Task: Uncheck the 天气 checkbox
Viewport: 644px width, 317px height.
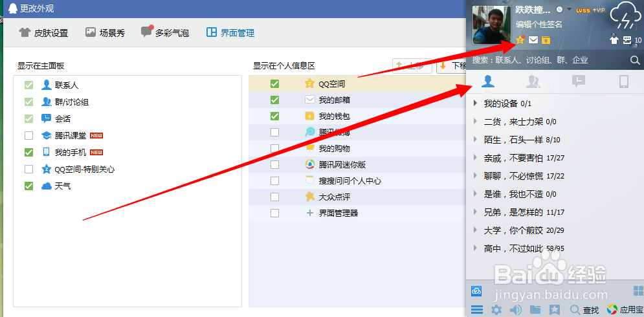Action: click(x=28, y=186)
